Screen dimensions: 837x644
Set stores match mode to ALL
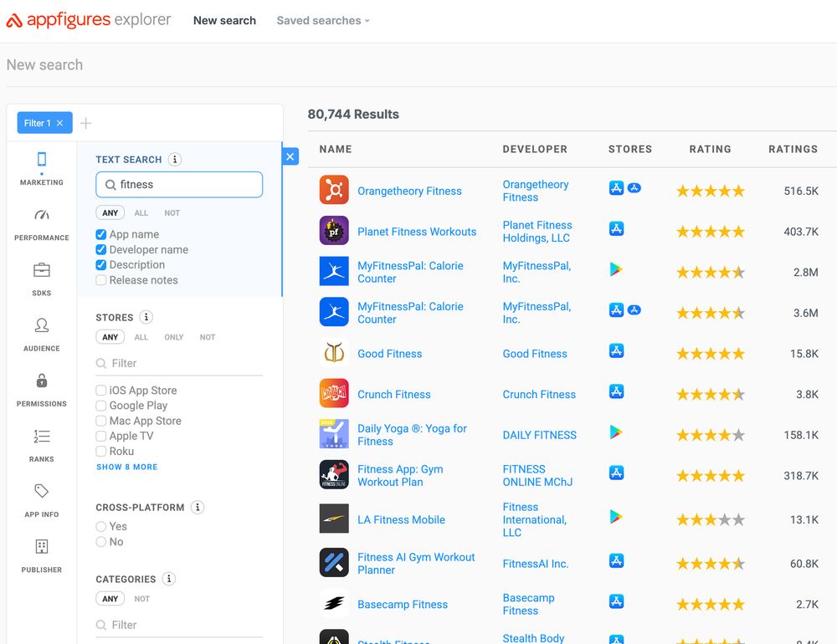pos(141,337)
